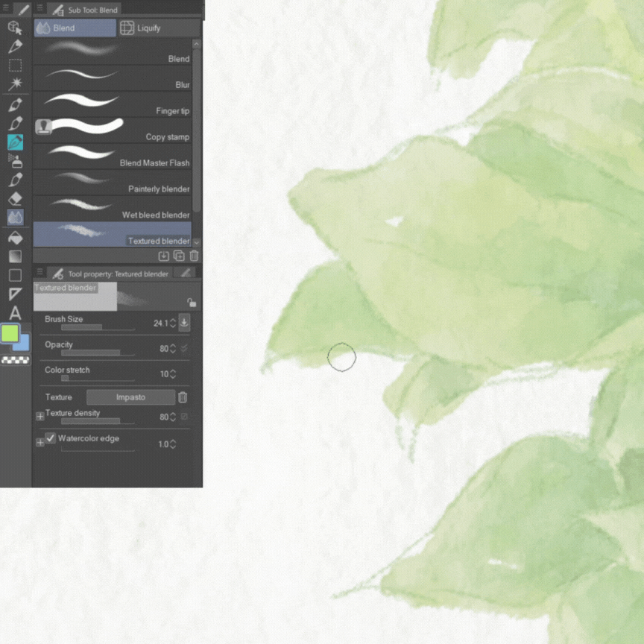Image resolution: width=644 pixels, height=644 pixels.
Task: Click the Impasto texture button
Action: [x=130, y=397]
